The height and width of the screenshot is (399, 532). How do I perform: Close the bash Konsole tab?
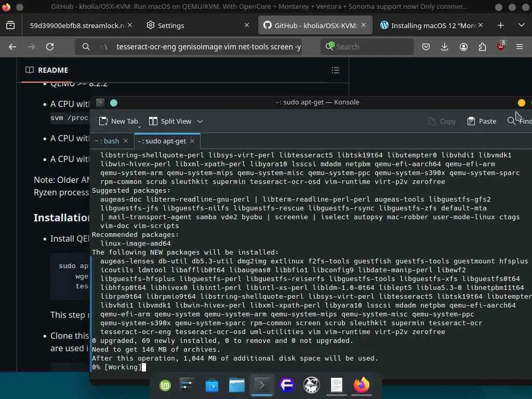[x=126, y=141]
